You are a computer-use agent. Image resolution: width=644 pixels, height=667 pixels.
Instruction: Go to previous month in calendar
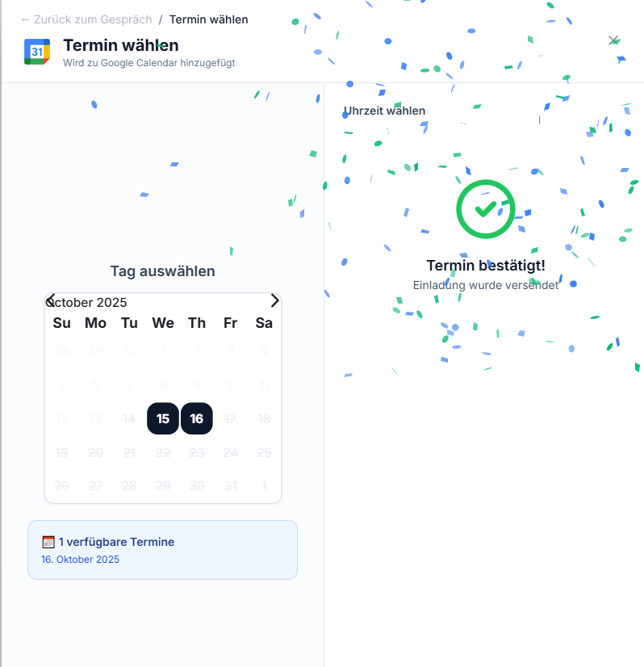pos(51,300)
